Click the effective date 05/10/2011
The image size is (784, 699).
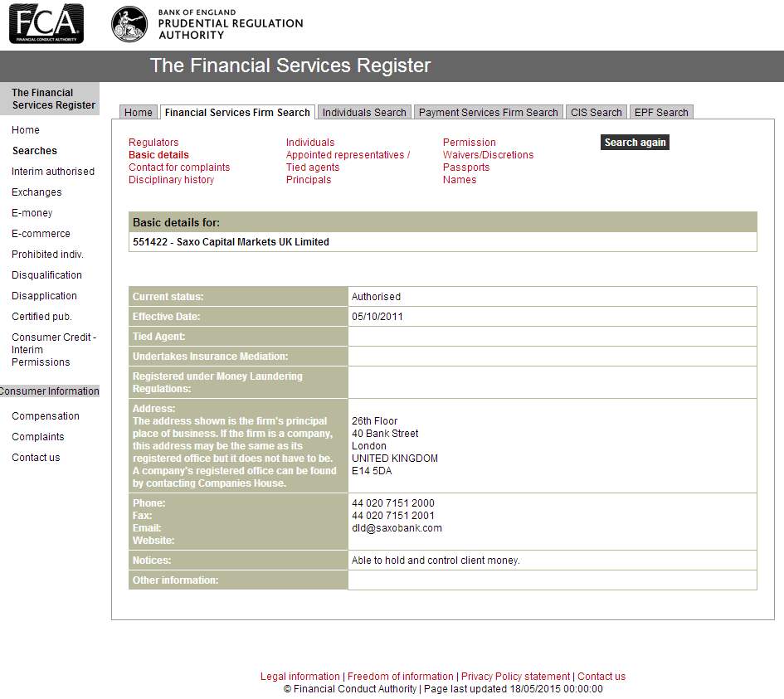[377, 317]
